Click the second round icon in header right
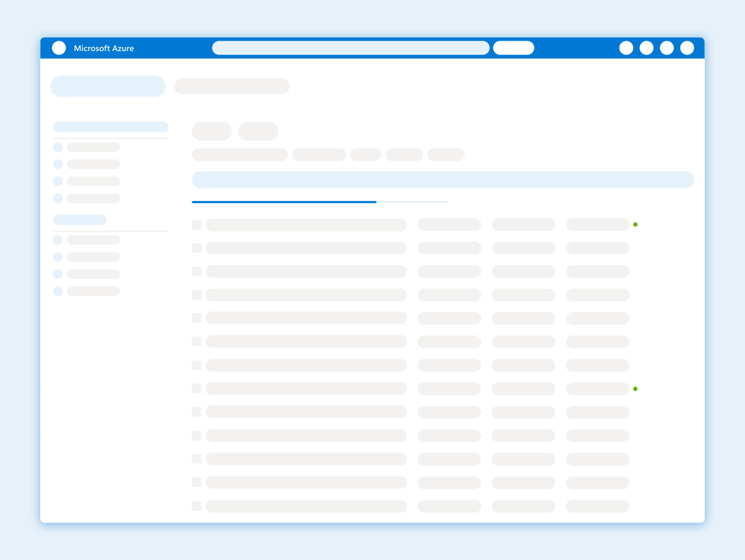Viewport: 745px width, 560px height. [x=646, y=48]
